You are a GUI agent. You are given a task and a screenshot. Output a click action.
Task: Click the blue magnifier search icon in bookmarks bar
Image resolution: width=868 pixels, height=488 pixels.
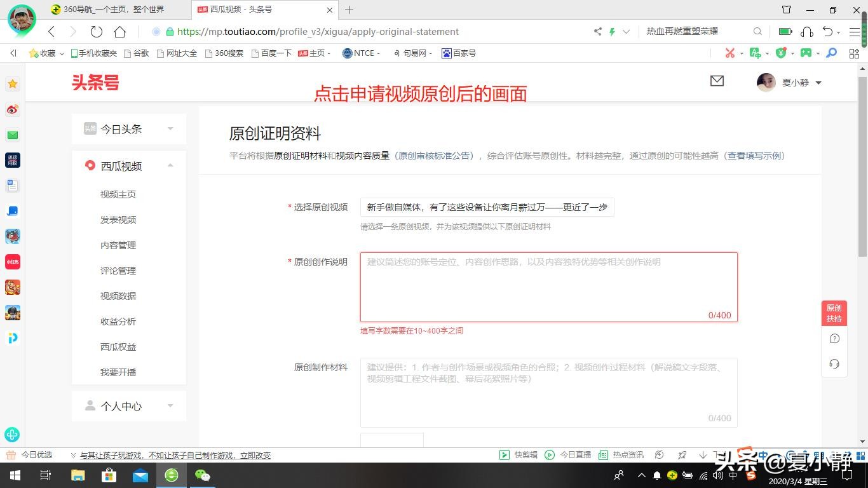831,53
